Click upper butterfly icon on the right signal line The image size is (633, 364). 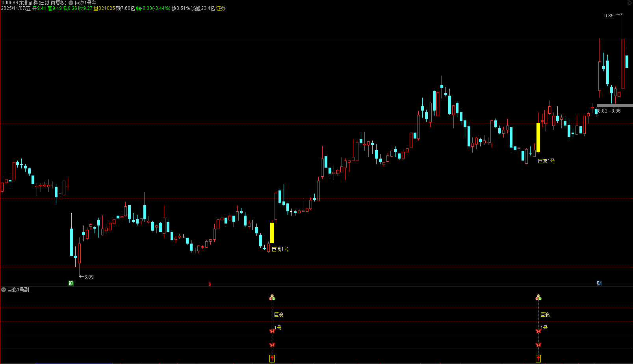[x=538, y=331]
